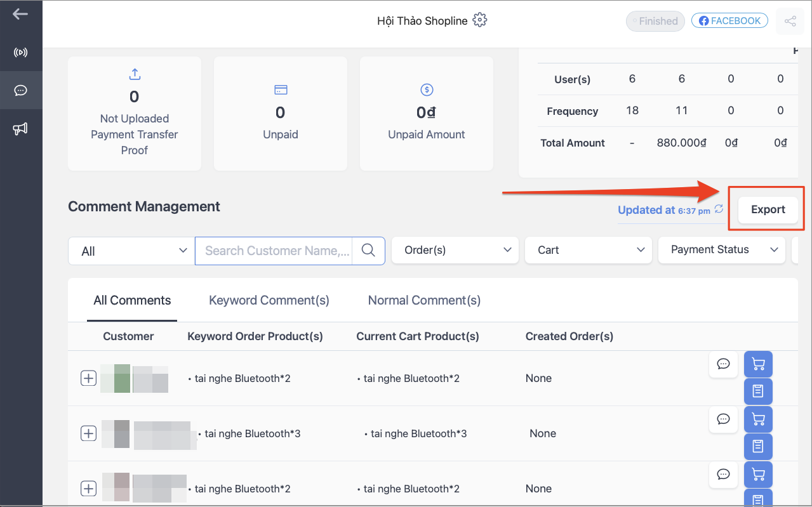Click the Export button
The width and height of the screenshot is (812, 507).
[x=768, y=209]
